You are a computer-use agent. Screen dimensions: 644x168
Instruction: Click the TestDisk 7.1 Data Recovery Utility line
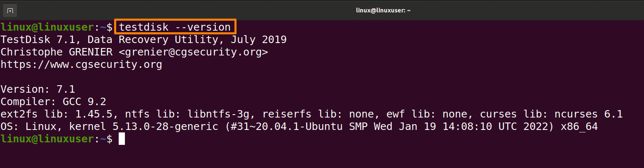tap(144, 40)
